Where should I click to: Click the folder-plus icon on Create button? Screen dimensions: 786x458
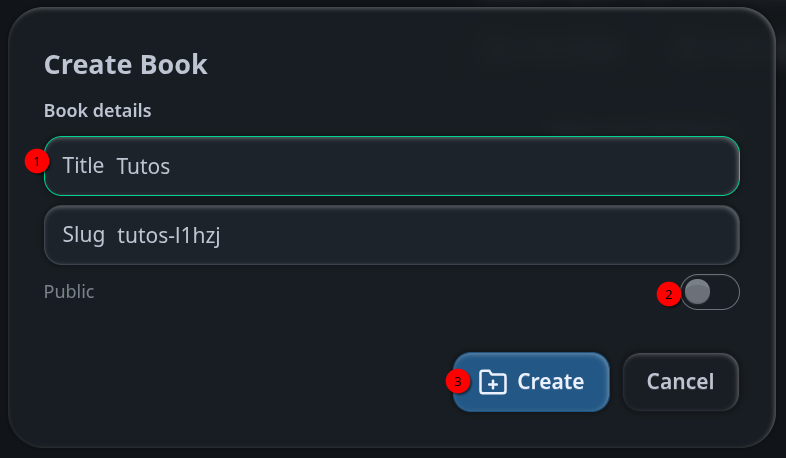coord(493,382)
